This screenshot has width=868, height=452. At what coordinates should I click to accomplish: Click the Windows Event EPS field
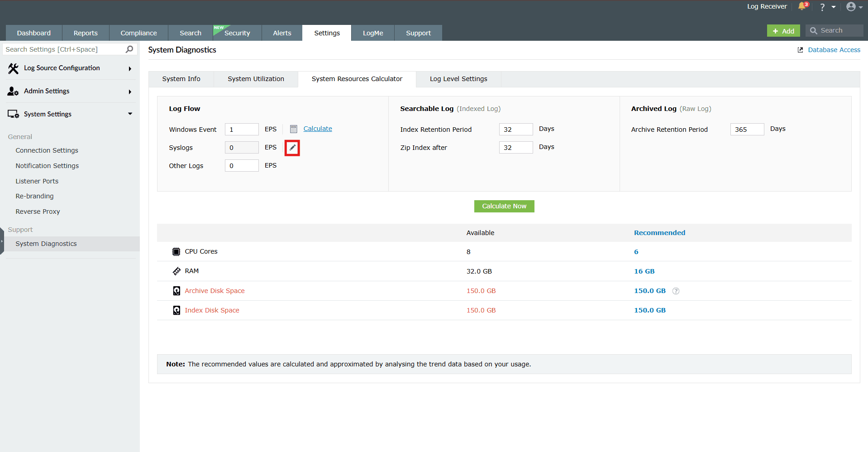(242, 130)
